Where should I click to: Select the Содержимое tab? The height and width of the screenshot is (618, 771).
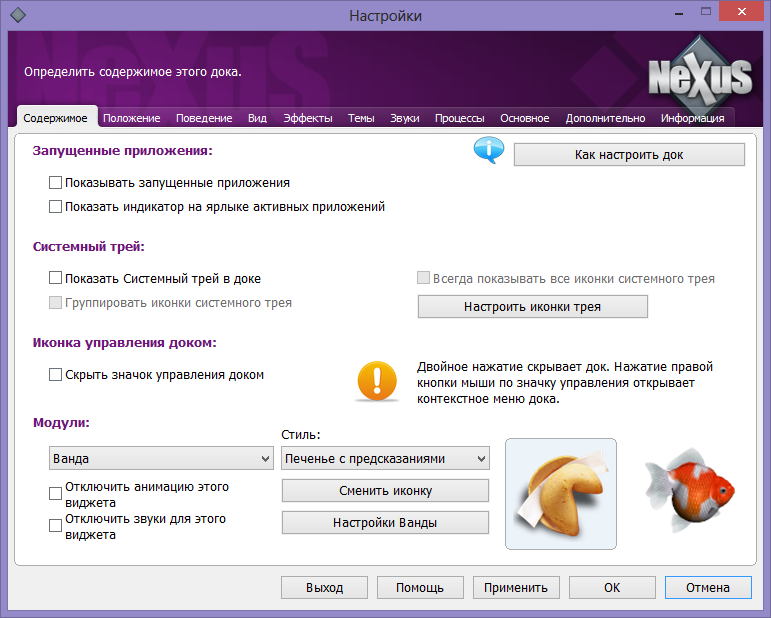pyautogui.click(x=56, y=118)
